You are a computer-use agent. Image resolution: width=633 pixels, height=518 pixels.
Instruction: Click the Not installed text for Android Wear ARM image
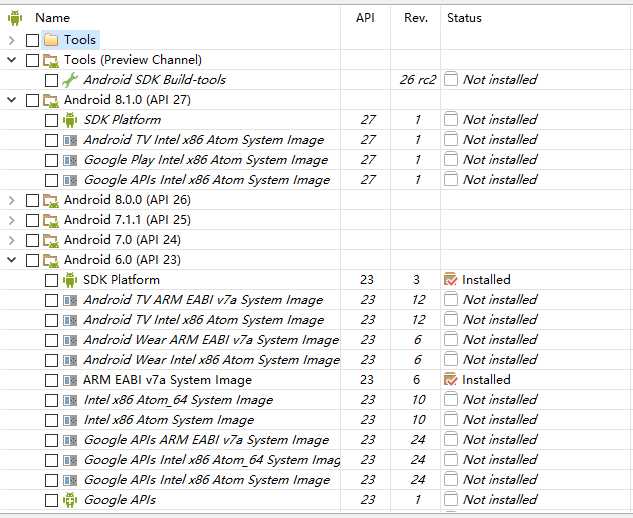pyautogui.click(x=500, y=340)
